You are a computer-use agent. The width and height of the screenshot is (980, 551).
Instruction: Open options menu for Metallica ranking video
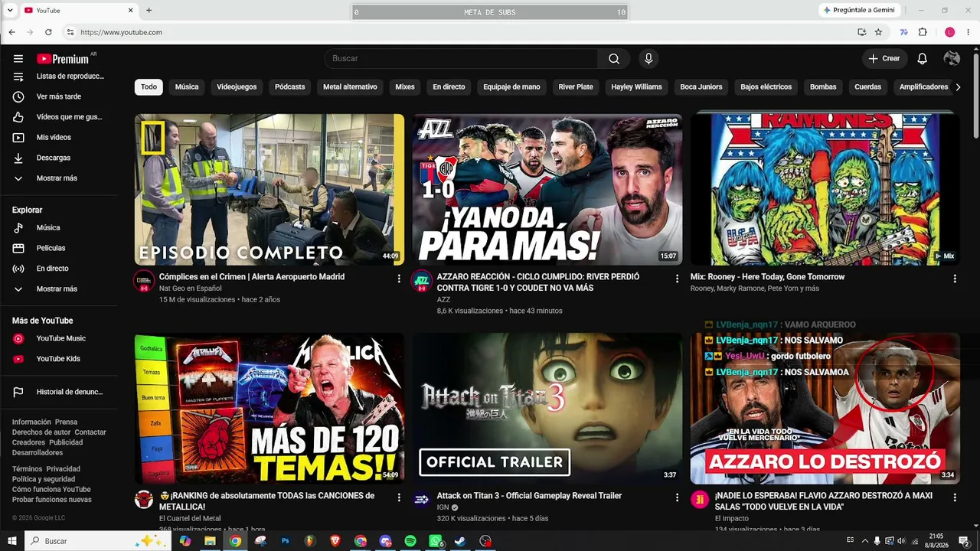399,497
